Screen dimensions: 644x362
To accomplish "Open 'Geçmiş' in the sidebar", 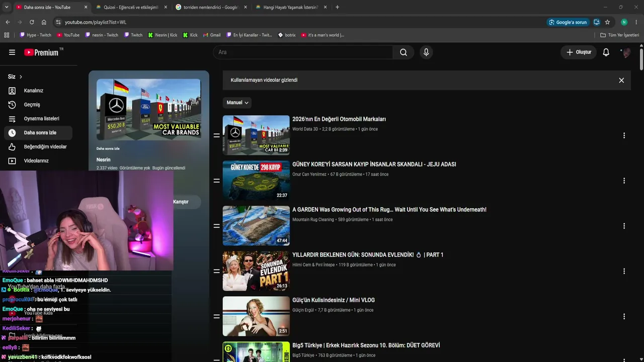I will (38, 105).
